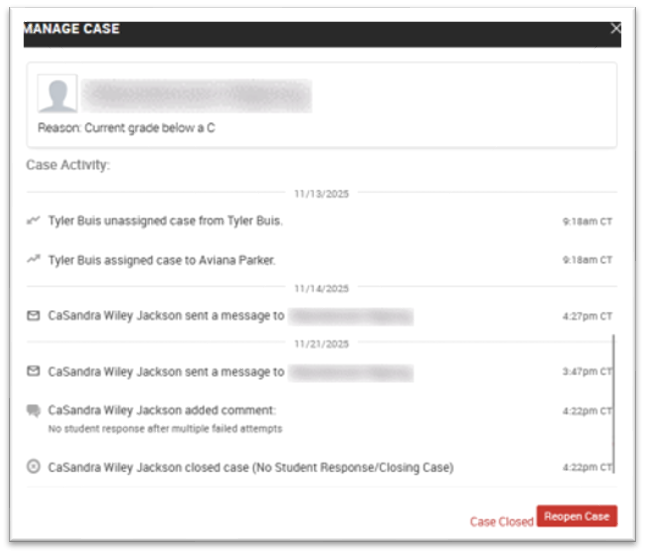Click the blurred student name in header
The width and height of the screenshot is (645, 552).
197,95
